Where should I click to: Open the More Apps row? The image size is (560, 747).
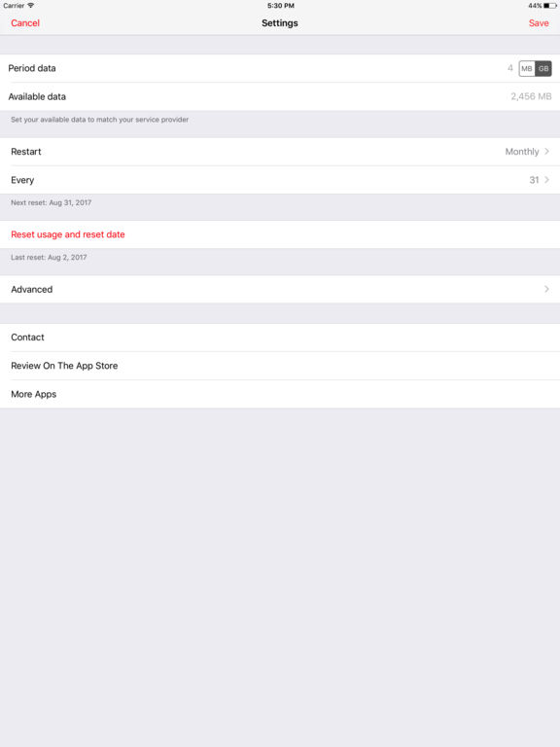point(280,394)
